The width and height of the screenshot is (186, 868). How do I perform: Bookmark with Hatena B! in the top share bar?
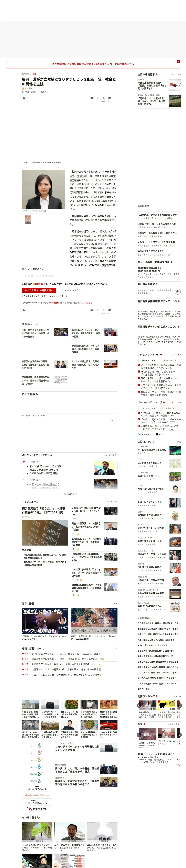click(x=109, y=98)
